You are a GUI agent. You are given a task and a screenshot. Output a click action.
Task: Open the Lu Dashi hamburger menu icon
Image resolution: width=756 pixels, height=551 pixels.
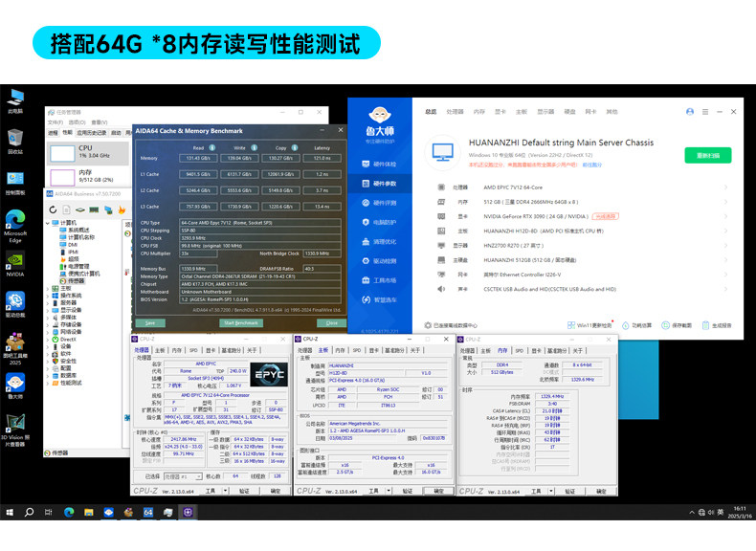(x=705, y=111)
